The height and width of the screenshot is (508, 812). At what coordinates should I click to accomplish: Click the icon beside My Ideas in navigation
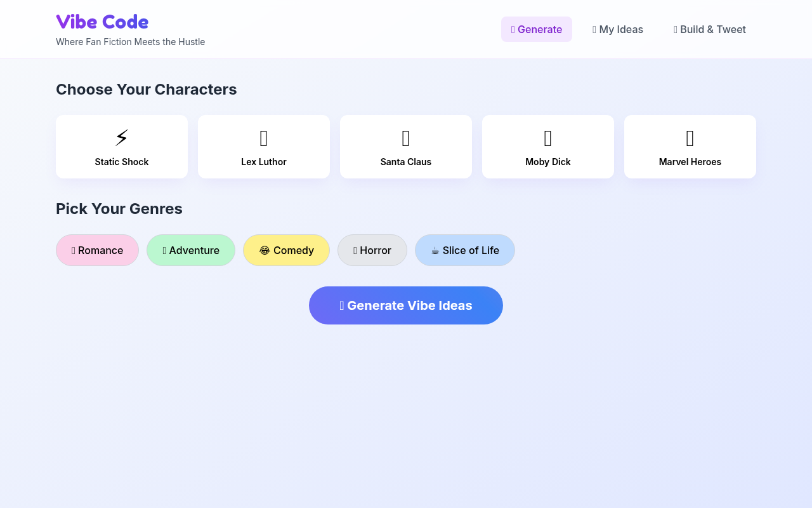[x=595, y=29]
